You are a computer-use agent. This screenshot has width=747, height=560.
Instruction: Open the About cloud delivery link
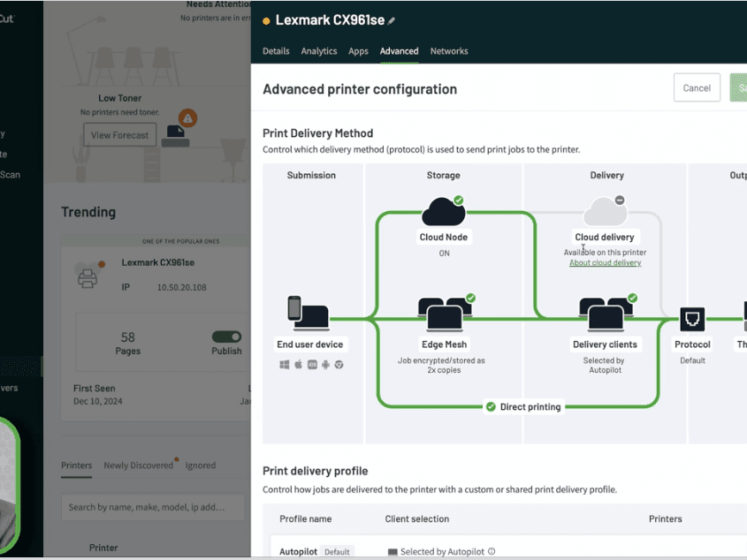coord(605,263)
